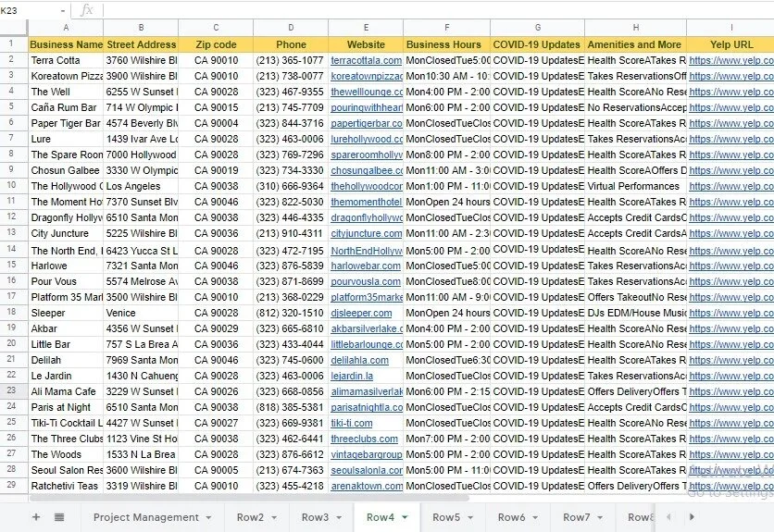Select the Zip code header cell
The width and height of the screenshot is (774, 532).
(x=217, y=44)
